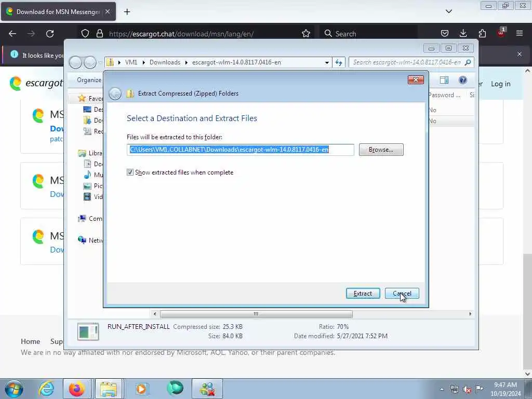The height and width of the screenshot is (399, 532).
Task: Toggle the Explorer preview pane icon
Action: (444, 80)
